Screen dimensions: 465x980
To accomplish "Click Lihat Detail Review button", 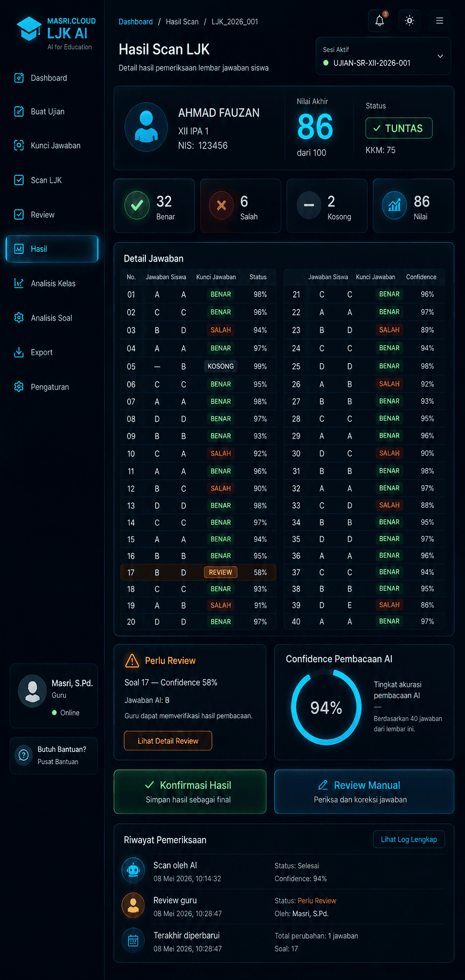I will click(168, 741).
